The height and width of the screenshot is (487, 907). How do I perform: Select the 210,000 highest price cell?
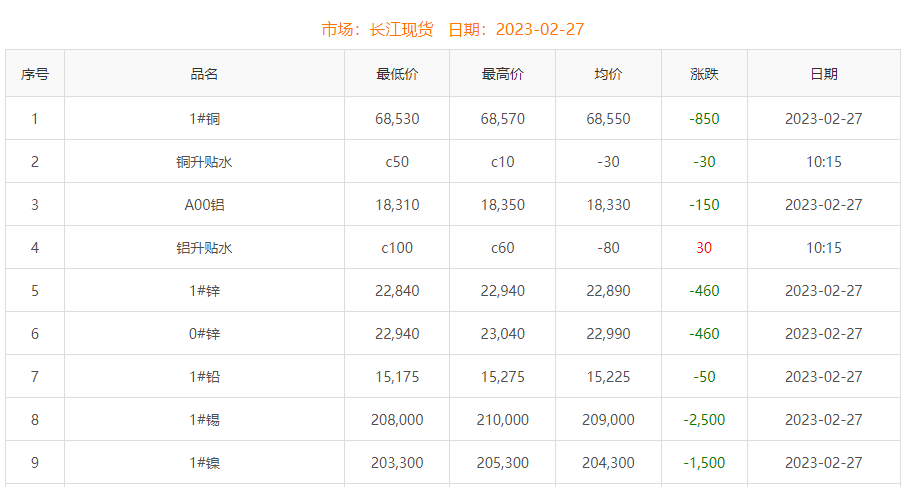point(502,420)
